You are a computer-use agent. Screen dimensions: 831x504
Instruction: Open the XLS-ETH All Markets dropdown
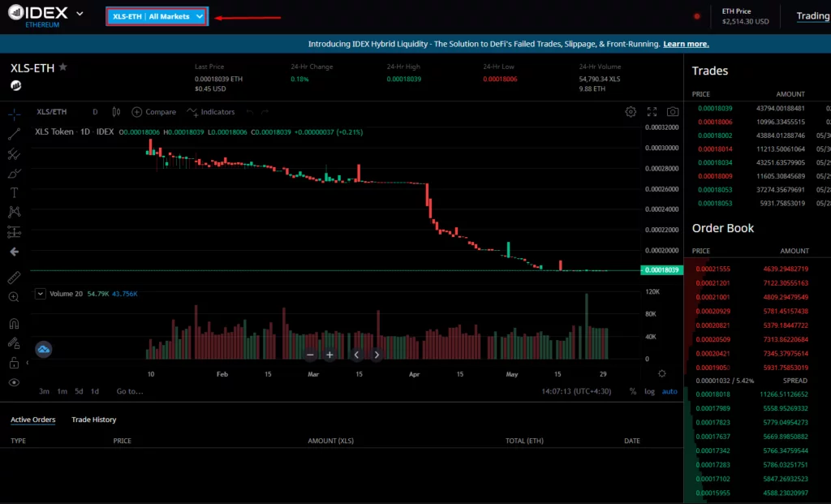pos(157,16)
